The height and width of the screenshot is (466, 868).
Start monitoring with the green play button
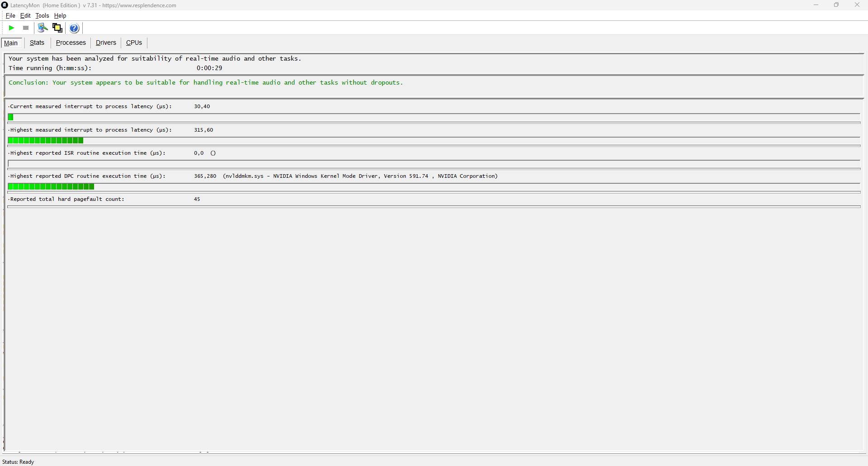coord(12,28)
